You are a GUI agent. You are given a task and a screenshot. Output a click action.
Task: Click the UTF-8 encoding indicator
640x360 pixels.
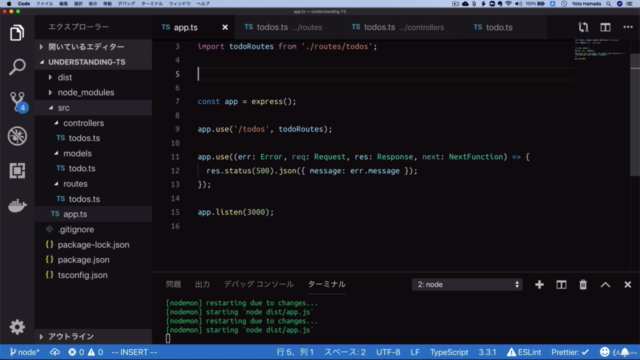tap(388, 352)
